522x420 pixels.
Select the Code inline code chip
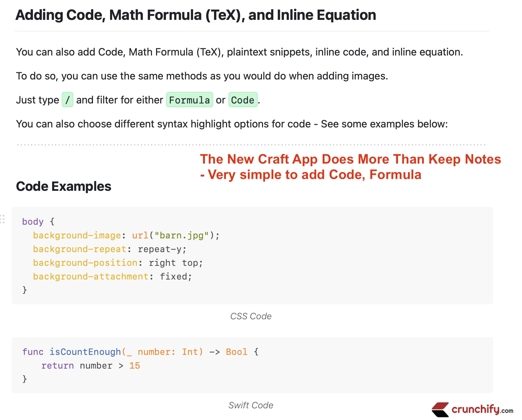(x=243, y=100)
